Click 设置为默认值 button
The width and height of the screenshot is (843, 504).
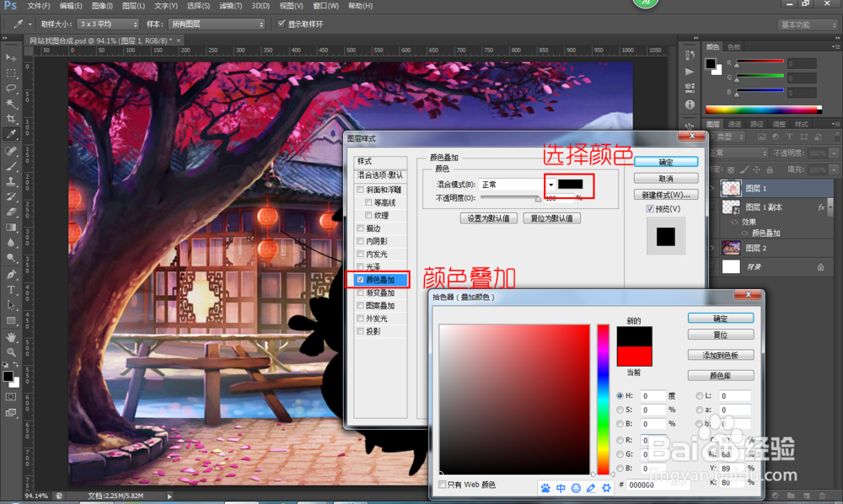click(x=488, y=218)
